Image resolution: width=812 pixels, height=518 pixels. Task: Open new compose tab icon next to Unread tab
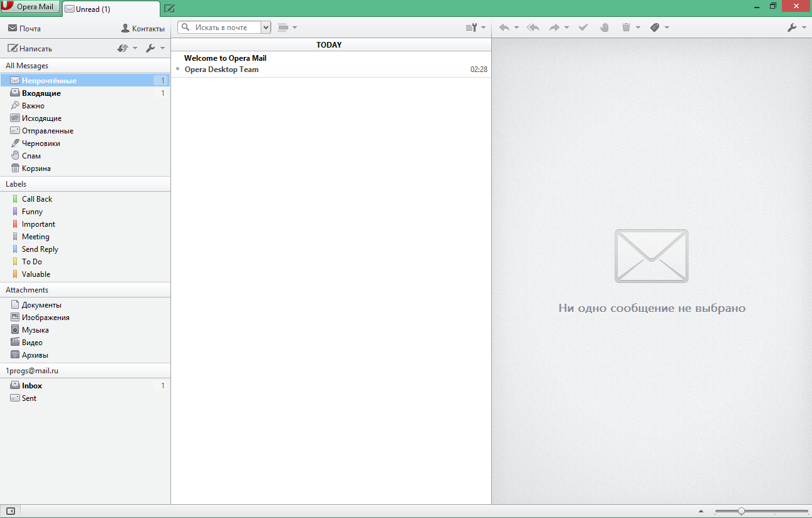click(x=169, y=9)
